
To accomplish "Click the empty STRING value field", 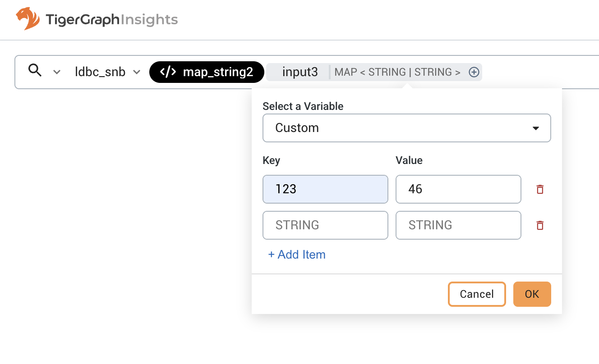I will [x=458, y=225].
